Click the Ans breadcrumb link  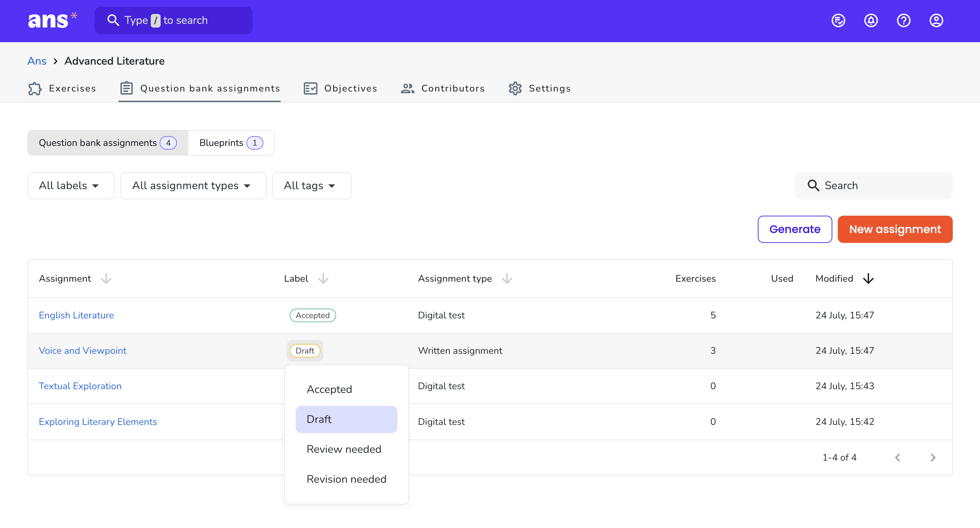pyautogui.click(x=37, y=61)
